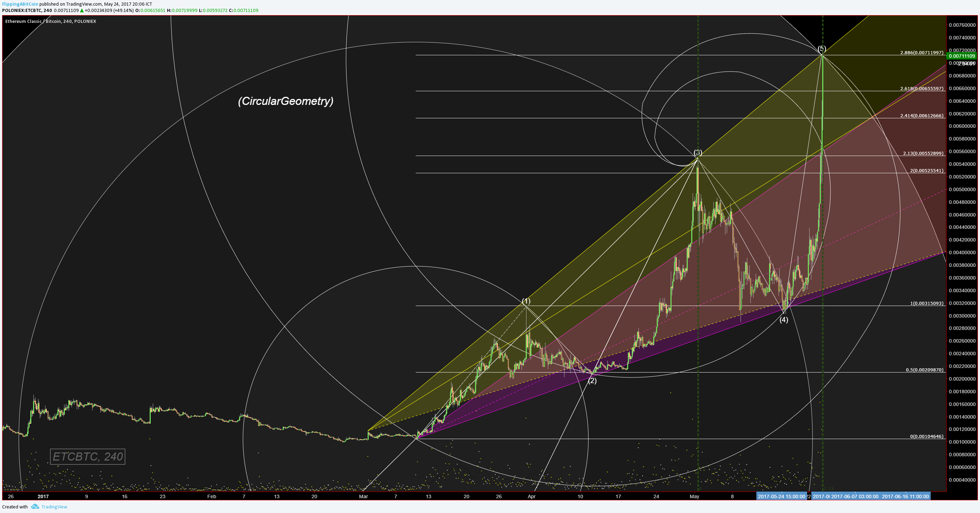Click the TradingView cloud logo icon
The height and width of the screenshot is (513, 980).
pos(35,507)
